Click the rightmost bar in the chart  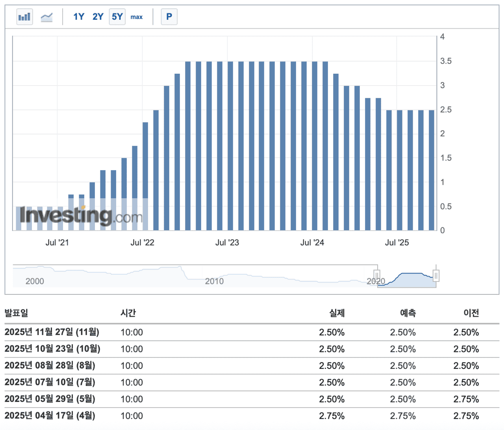pyautogui.click(x=431, y=169)
